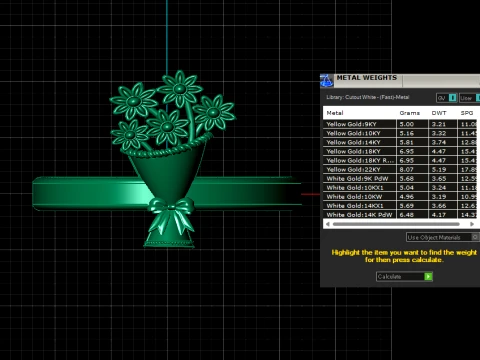Select the White Gold:14K PdW row
The height and width of the screenshot is (360, 480).
tap(400, 214)
